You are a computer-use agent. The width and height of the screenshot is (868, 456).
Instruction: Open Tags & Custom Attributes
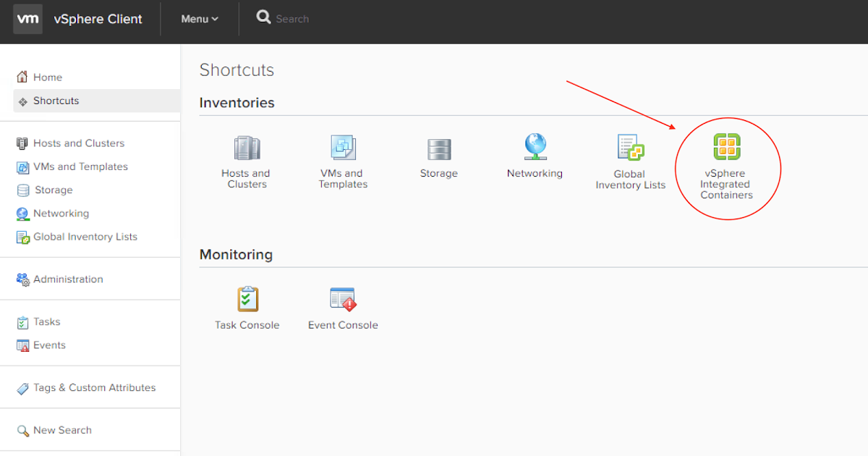pyautogui.click(x=94, y=388)
